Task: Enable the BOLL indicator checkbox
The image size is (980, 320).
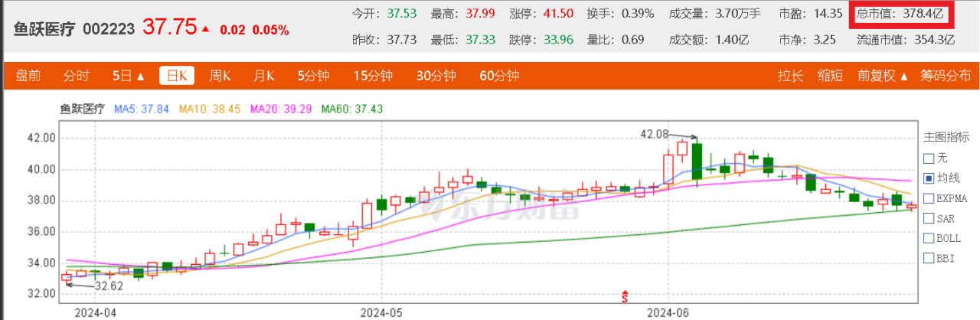Action: pyautogui.click(x=929, y=238)
